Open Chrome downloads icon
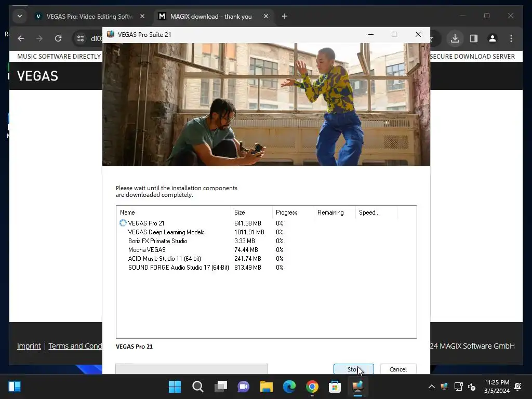Viewport: 532px width, 399px height. (x=455, y=38)
